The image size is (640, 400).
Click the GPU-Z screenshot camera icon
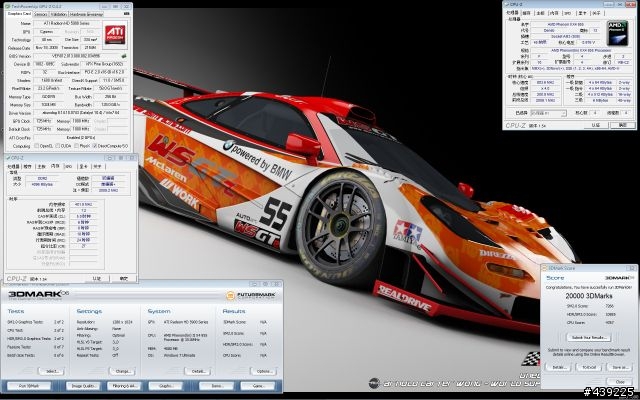127,14
